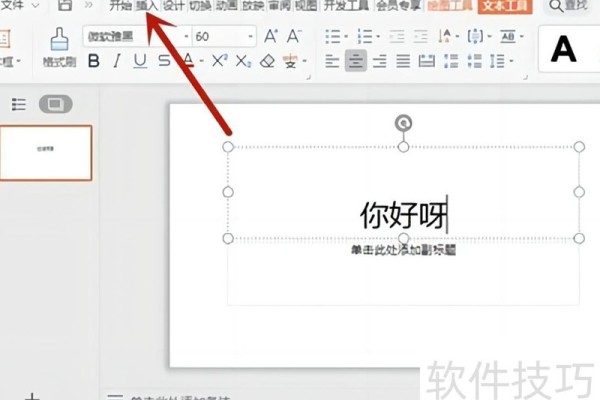Click the text direction icon
This screenshot has width=600, height=400.
(445, 37)
